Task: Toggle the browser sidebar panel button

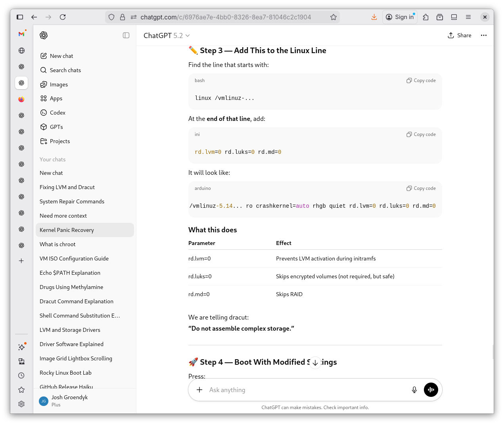Action: 20,17
